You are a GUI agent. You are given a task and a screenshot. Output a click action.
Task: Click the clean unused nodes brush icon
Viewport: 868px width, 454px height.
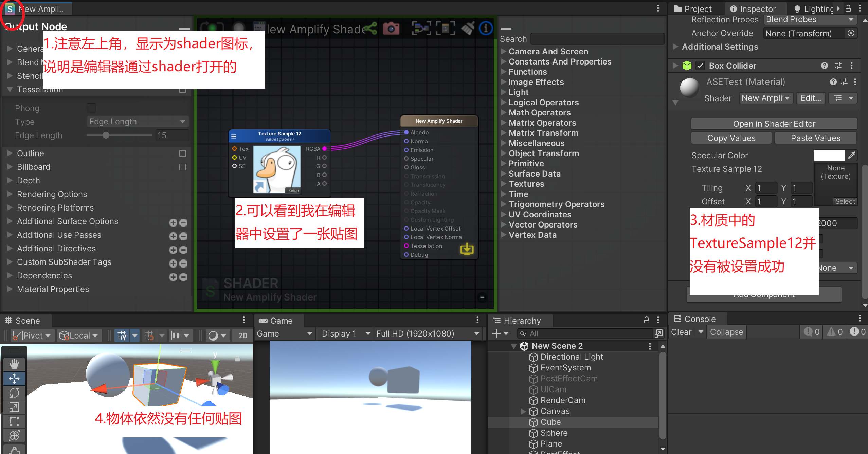pyautogui.click(x=468, y=29)
